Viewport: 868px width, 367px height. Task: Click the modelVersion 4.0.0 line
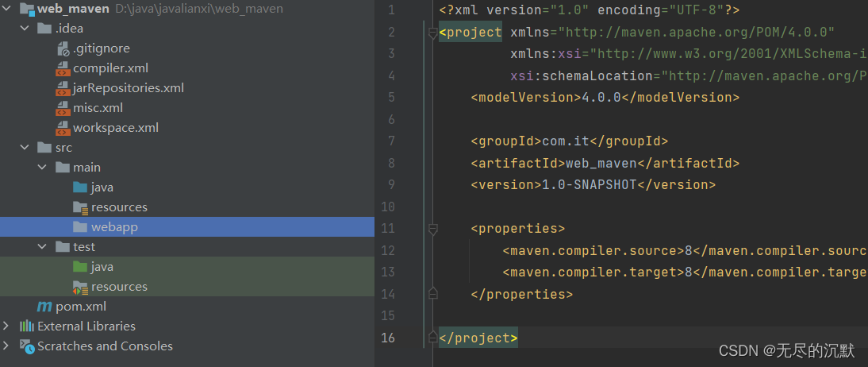click(x=605, y=98)
